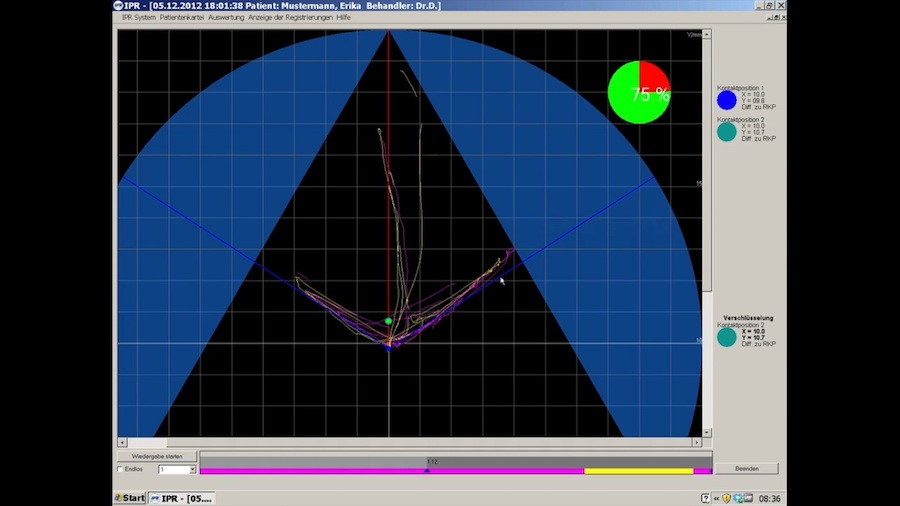Click the help icon in system tray
This screenshot has width=900, height=506.
click(706, 498)
